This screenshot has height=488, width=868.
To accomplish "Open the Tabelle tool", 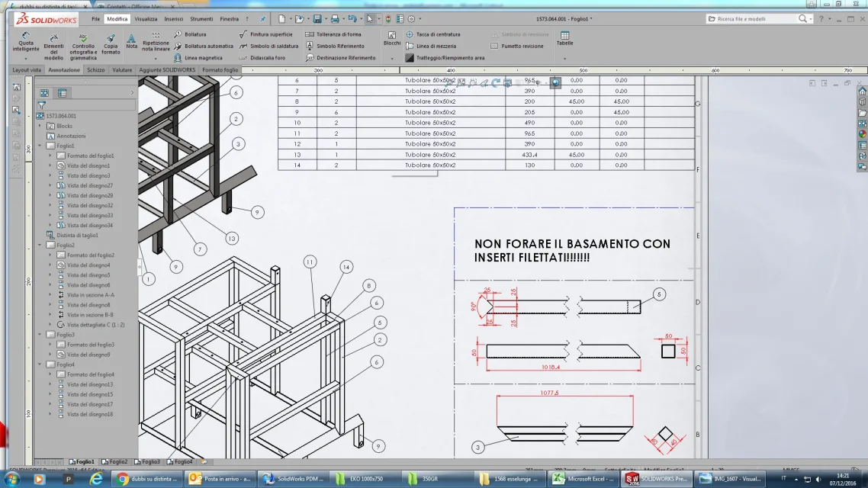I will [x=564, y=38].
